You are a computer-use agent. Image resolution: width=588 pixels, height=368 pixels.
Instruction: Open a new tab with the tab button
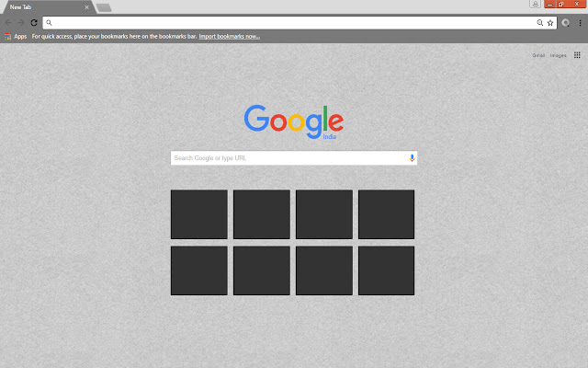click(x=104, y=7)
